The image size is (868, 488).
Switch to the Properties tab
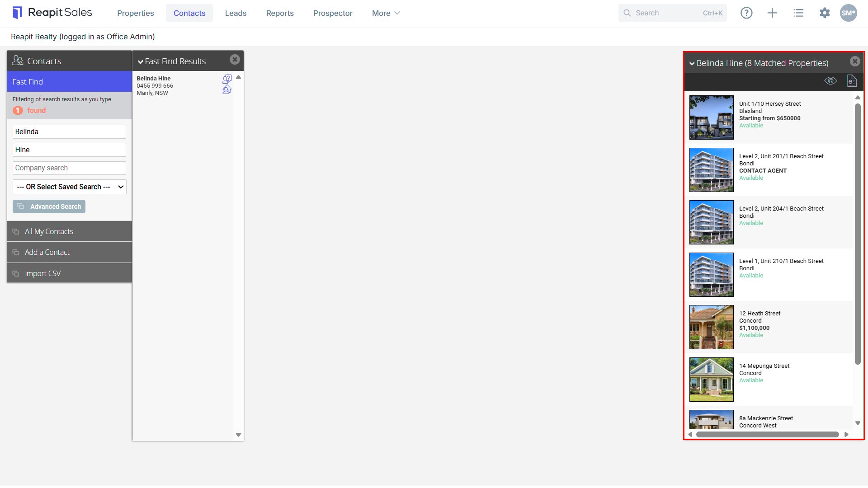click(136, 13)
